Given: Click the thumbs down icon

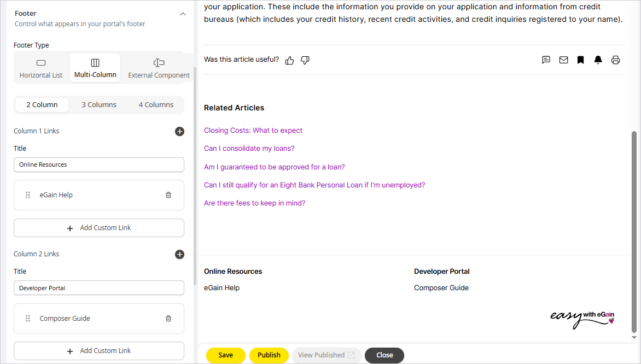Looking at the screenshot, I should [x=305, y=60].
